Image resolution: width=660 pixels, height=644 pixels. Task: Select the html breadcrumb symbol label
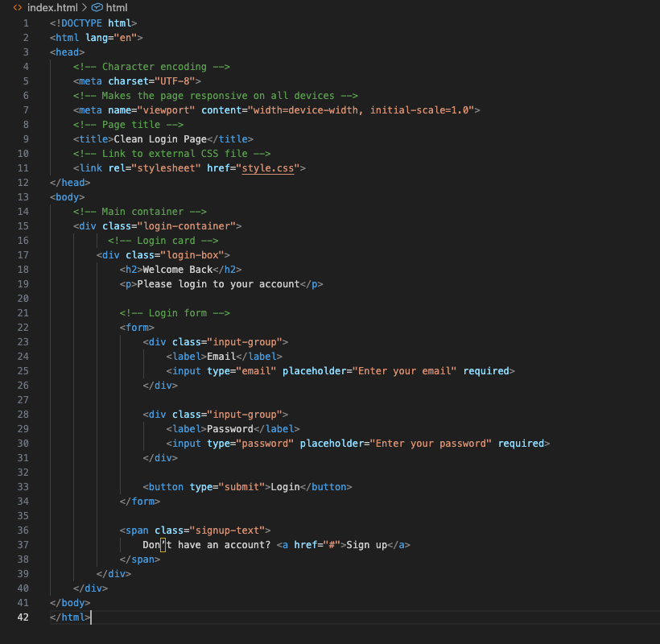117,7
